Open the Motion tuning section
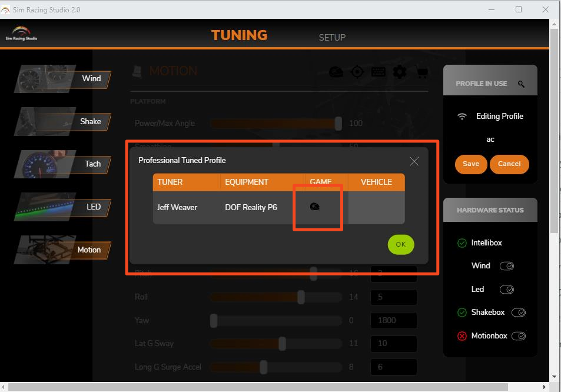Screen dimensions: 561x392 tap(62, 250)
